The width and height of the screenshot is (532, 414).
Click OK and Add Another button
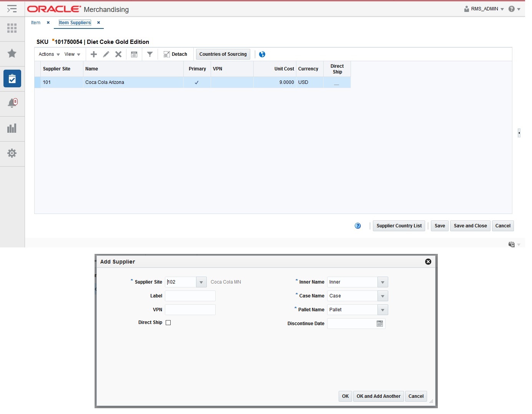[x=378, y=396]
